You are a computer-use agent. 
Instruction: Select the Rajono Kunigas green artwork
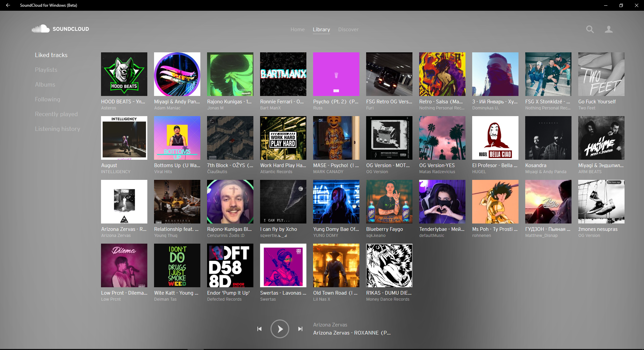(230, 74)
